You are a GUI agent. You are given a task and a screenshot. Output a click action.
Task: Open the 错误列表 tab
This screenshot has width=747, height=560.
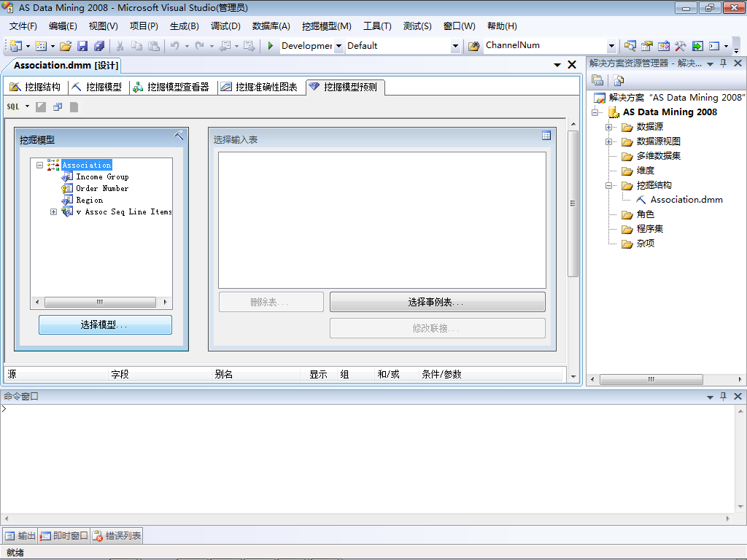click(117, 536)
